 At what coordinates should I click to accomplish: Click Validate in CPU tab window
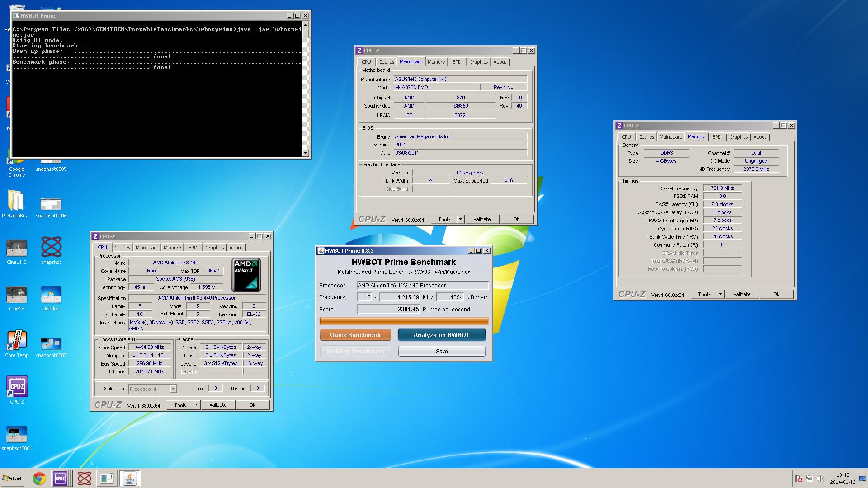(218, 405)
